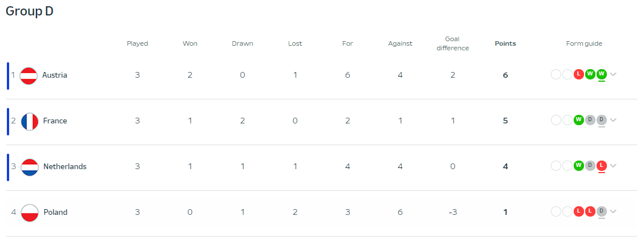This screenshot has width=644, height=240.
Task: Click the Goal difference column header
Action: 453,43
